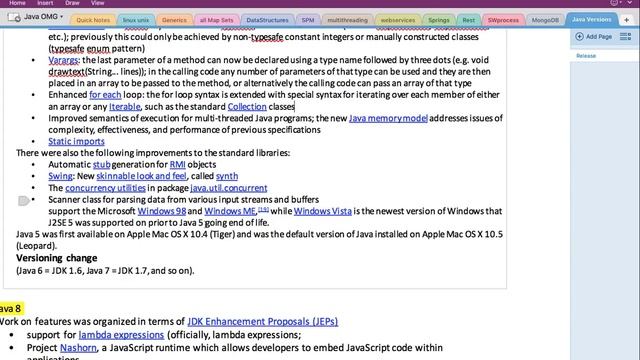The image size is (640, 360).
Task: Switch to the Springs section tab
Action: tap(439, 20)
